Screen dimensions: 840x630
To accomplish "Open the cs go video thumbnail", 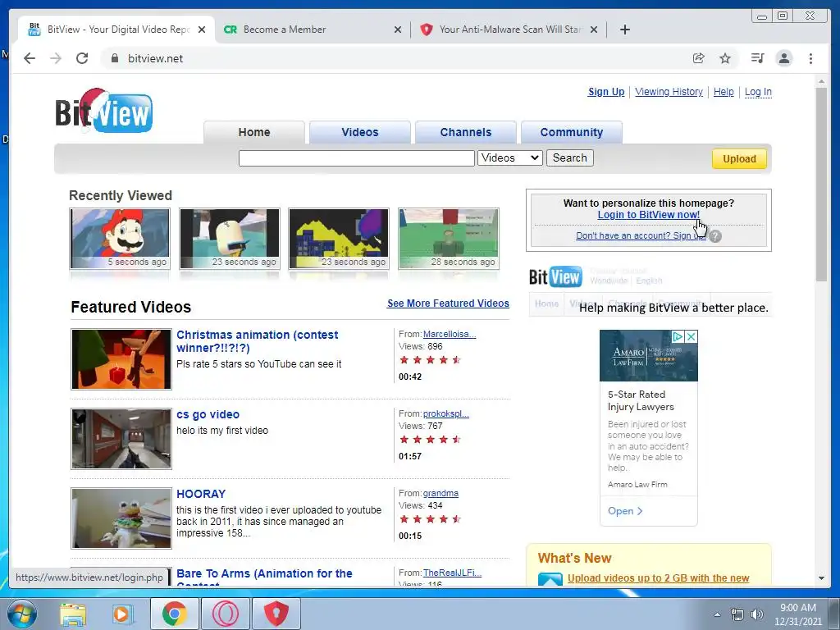I will coord(121,439).
